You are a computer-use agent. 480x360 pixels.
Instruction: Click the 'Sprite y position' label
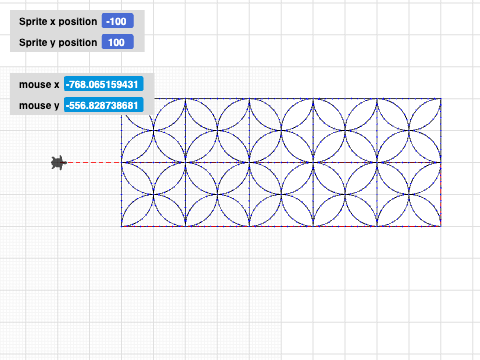[58, 43]
